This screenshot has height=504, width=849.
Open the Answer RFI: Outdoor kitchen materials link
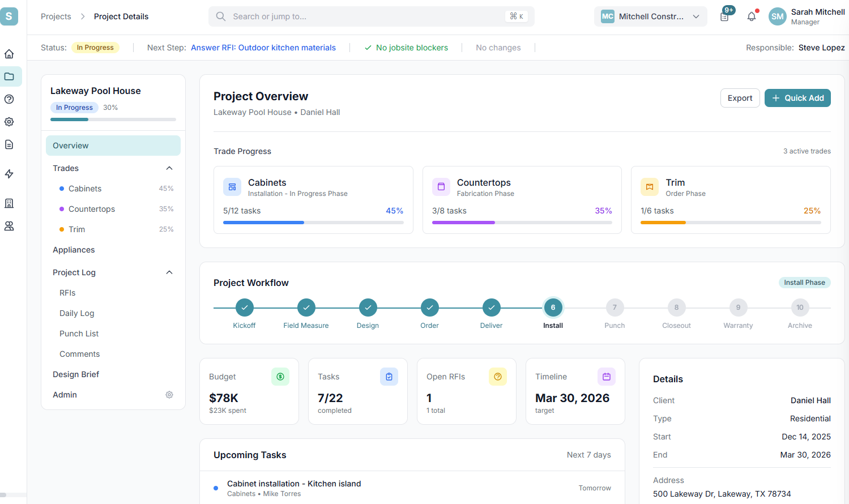tap(263, 48)
